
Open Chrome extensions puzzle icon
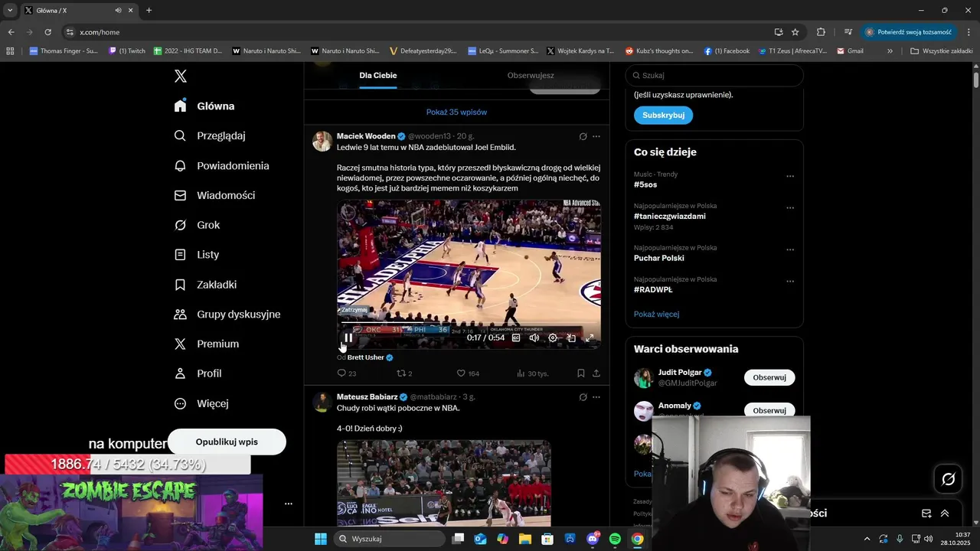pyautogui.click(x=821, y=32)
